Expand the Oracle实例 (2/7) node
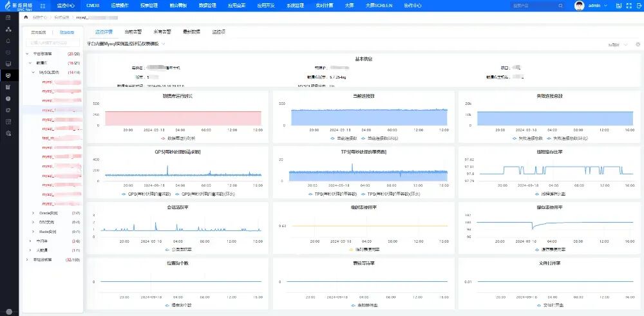Image resolution: width=644 pixels, height=316 pixels. (x=33, y=213)
